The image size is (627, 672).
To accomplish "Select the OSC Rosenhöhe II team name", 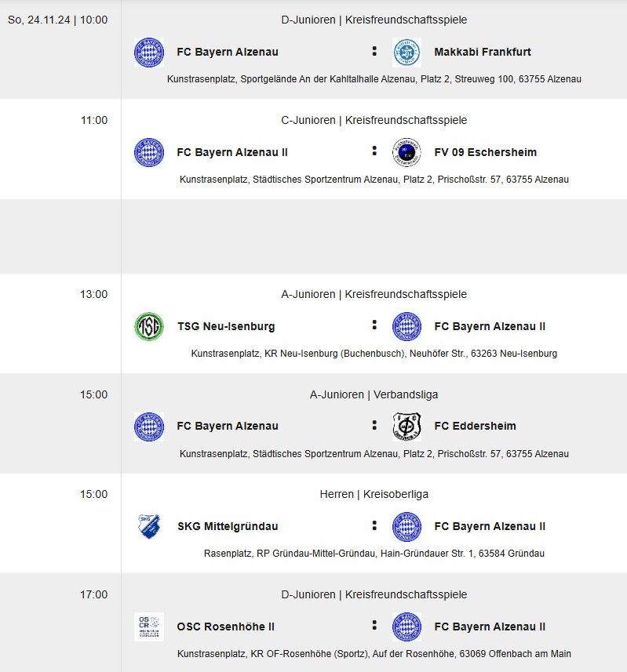I will point(225,627).
